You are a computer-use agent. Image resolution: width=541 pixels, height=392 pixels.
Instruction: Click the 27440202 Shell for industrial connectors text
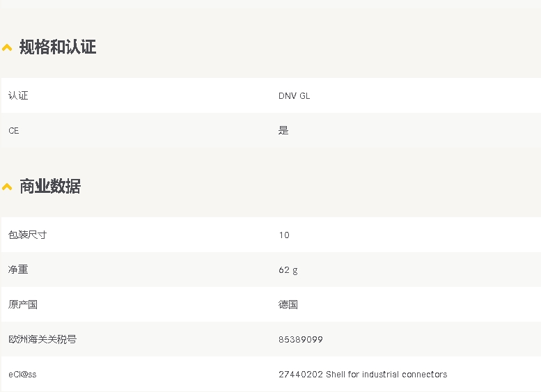[x=363, y=375]
